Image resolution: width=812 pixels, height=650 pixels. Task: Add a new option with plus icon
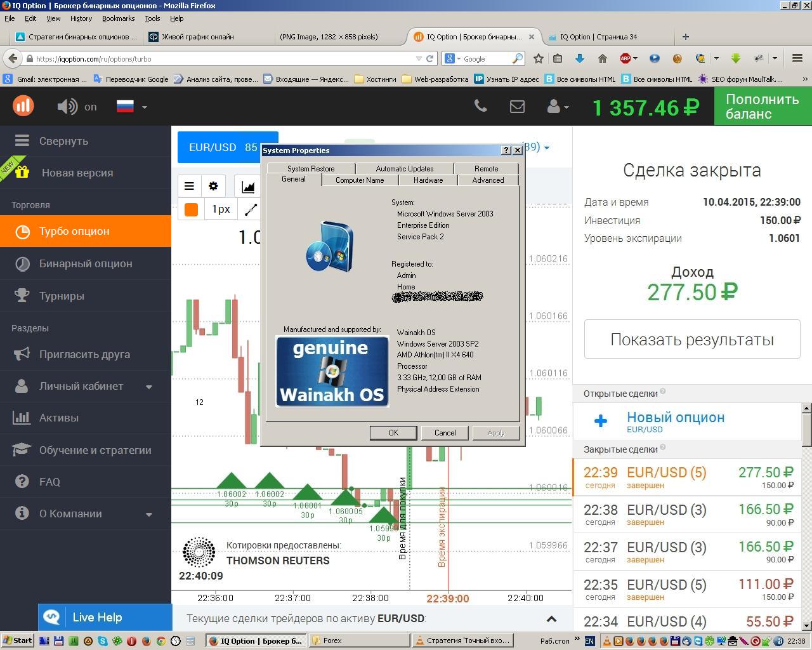[x=601, y=420]
